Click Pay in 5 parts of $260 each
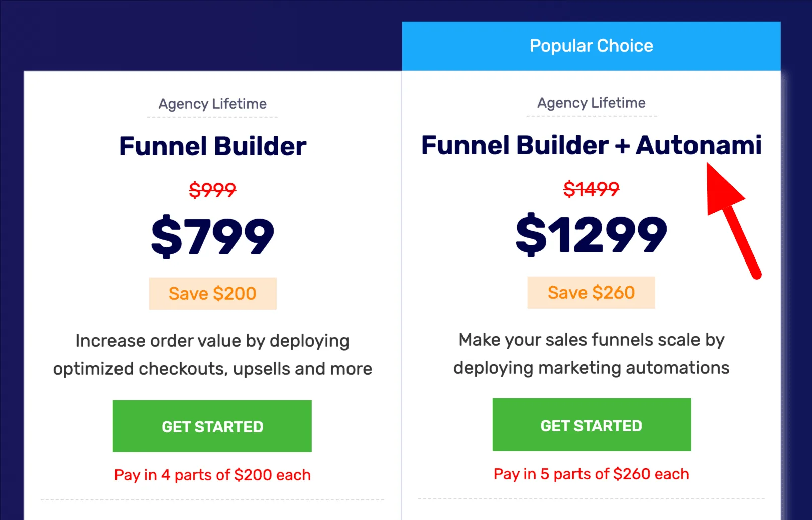This screenshot has width=812, height=520. coord(592,474)
